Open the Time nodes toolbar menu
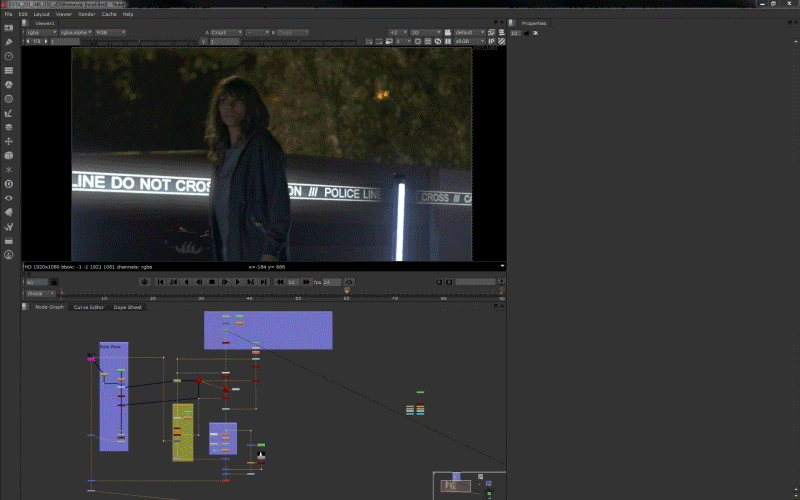Viewport: 800px width, 500px height. 9,56
